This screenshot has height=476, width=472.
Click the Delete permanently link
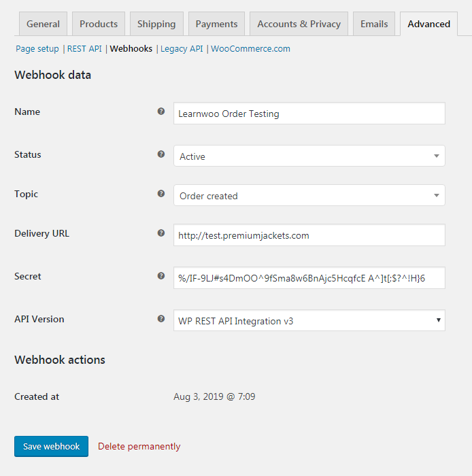(x=139, y=446)
